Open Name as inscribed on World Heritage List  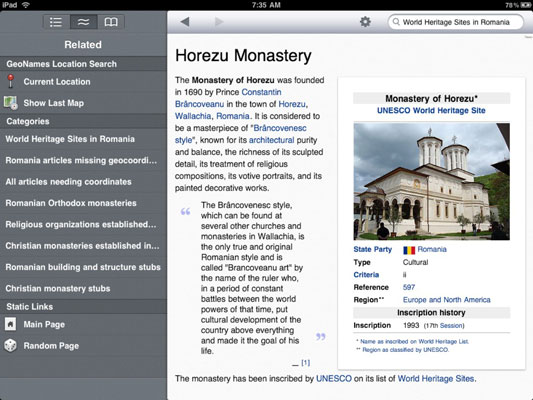pos(414,342)
